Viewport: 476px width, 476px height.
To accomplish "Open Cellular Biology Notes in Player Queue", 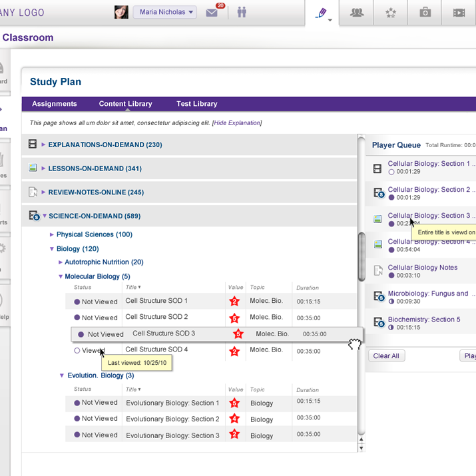I will click(x=422, y=268).
